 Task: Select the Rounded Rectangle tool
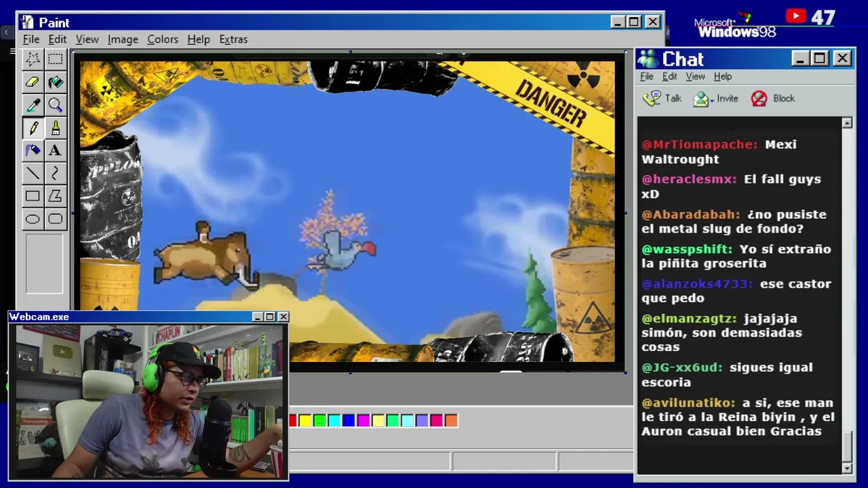56,219
